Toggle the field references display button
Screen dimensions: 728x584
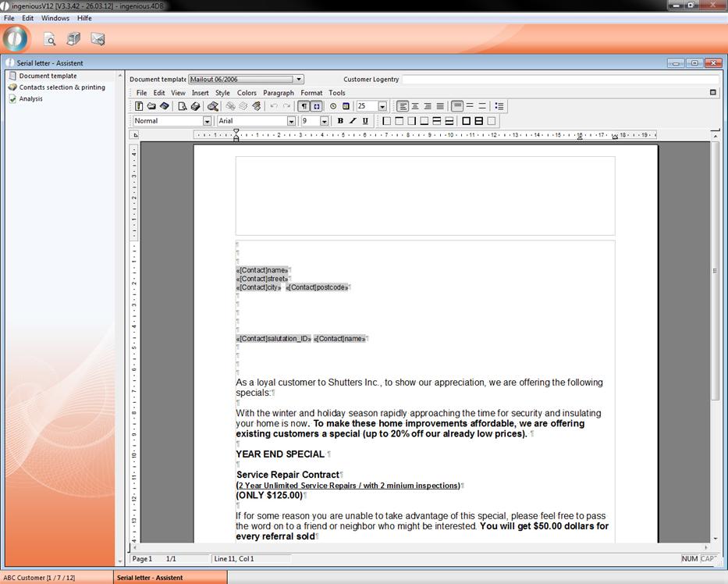[x=317, y=106]
